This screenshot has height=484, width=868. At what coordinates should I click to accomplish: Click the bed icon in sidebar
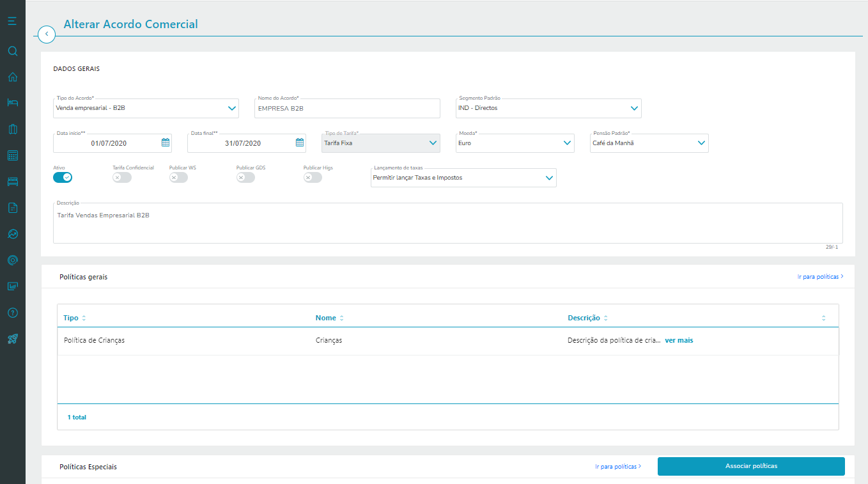pyautogui.click(x=12, y=103)
